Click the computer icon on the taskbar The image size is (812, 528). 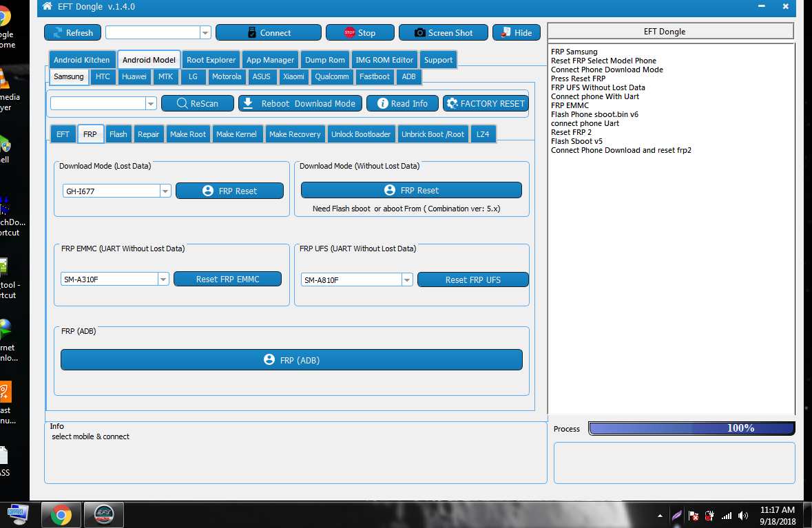(18, 514)
